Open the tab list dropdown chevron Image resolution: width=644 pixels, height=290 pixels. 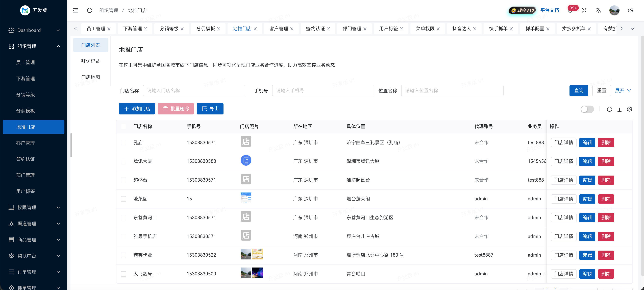[632, 29]
